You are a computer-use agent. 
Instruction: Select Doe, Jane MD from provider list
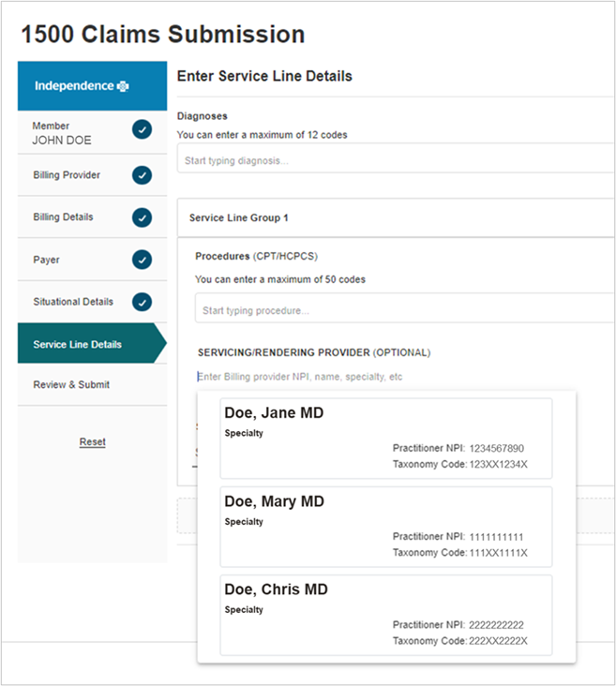[385, 439]
